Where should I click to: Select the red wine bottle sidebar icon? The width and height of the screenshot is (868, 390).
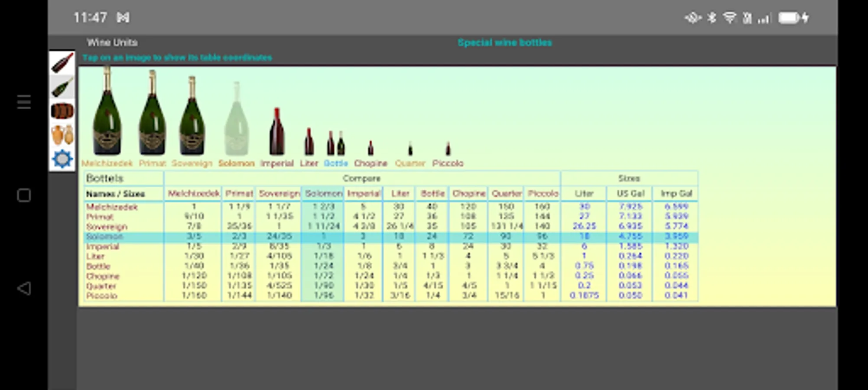62,63
